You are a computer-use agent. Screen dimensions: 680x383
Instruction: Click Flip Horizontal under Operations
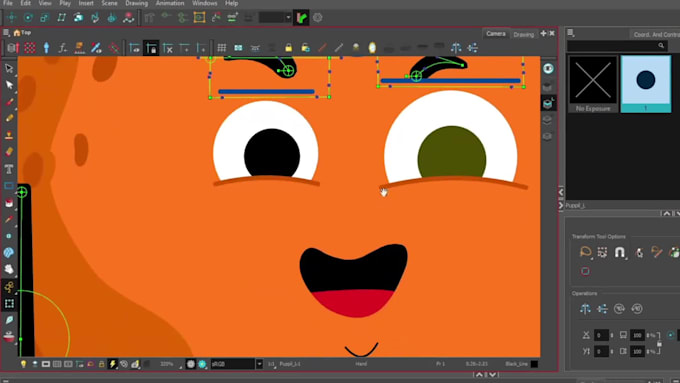point(585,308)
